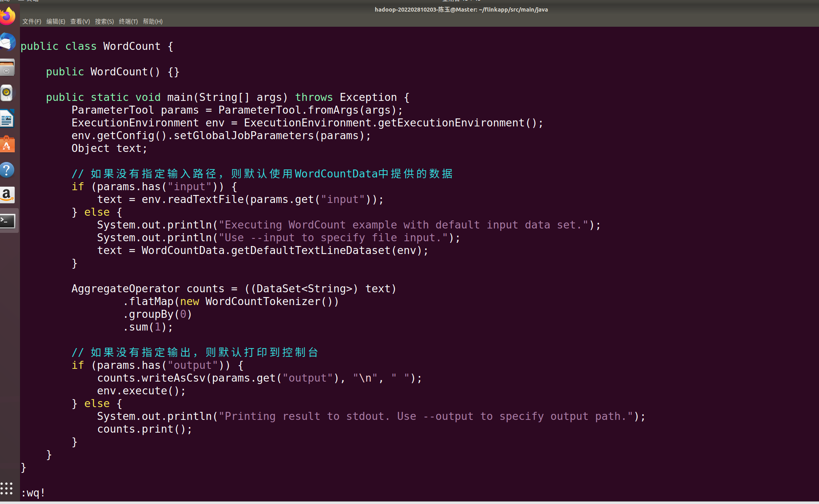Open Rhythmbox speaker icon in dock
Screen dimensions: 819x504
(x=7, y=93)
